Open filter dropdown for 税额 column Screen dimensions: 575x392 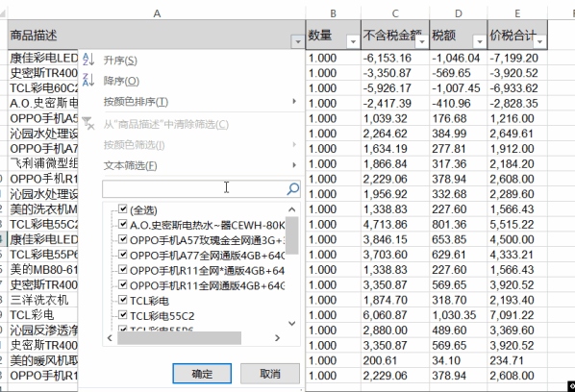click(480, 42)
